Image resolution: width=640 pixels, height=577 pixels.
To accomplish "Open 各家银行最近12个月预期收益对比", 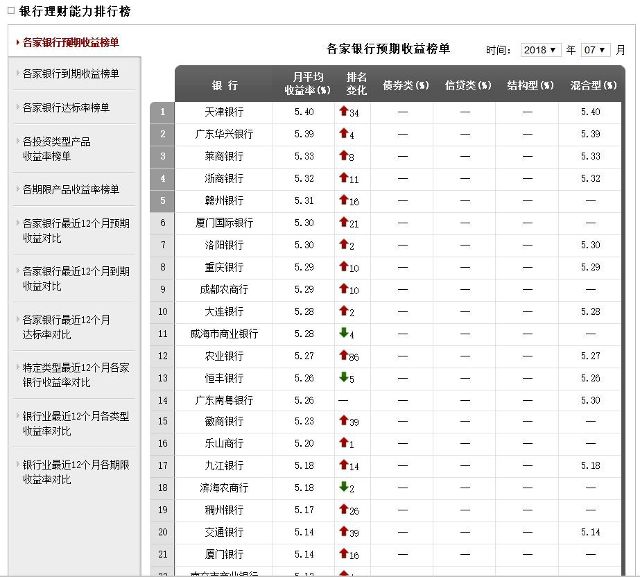I will point(76,231).
